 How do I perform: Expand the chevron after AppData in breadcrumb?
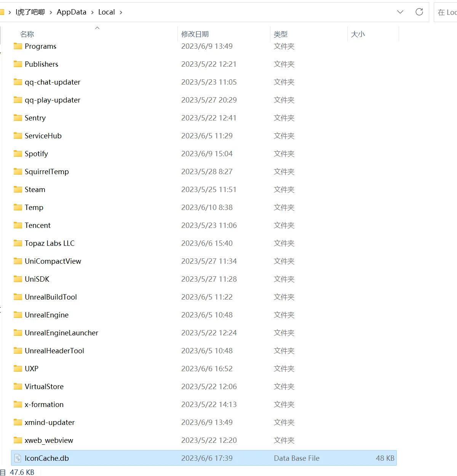(92, 12)
